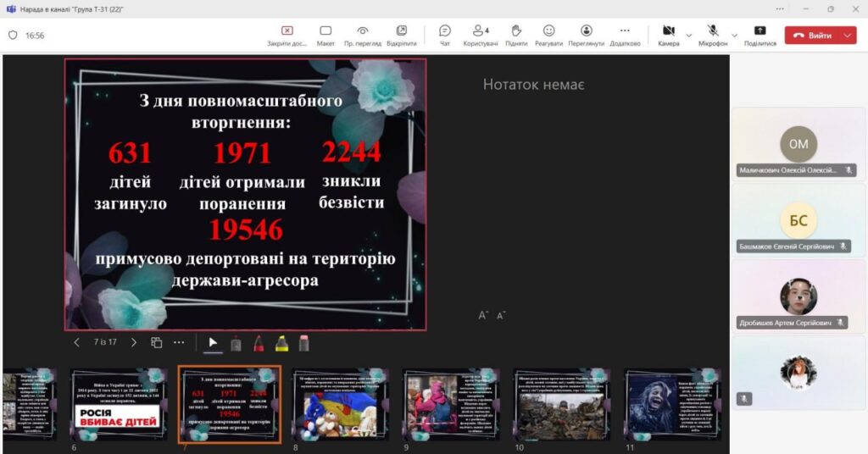Open the Додатково more options menu
Image resolution: width=868 pixels, height=454 pixels.
tap(625, 35)
